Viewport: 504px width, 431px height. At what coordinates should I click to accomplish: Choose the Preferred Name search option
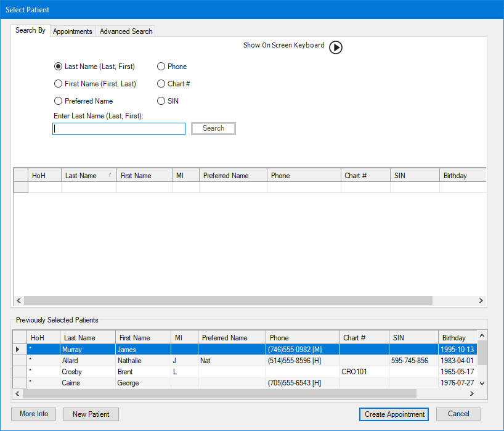point(59,101)
